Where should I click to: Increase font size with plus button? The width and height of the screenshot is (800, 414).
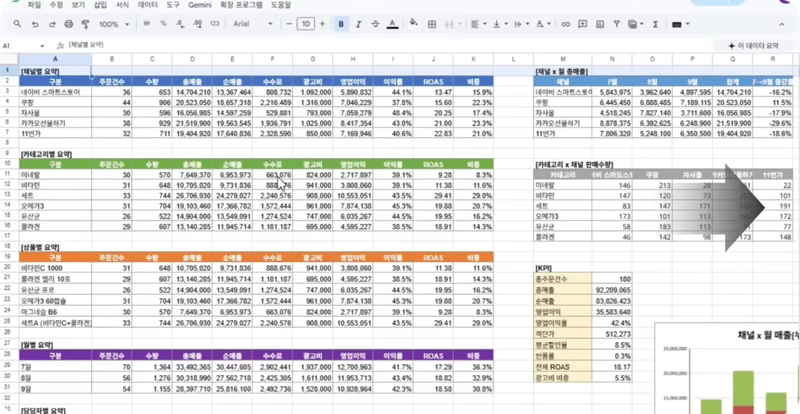click(x=322, y=24)
